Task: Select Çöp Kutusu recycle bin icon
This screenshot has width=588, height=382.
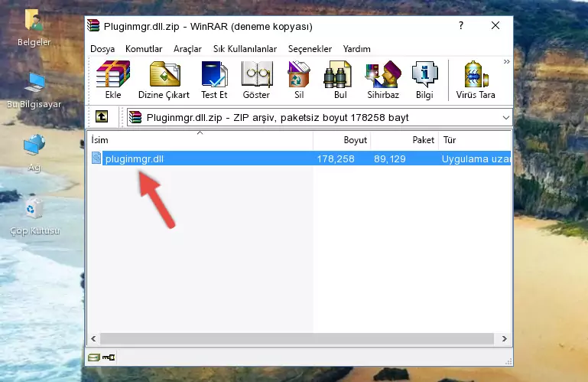Action: 34,217
